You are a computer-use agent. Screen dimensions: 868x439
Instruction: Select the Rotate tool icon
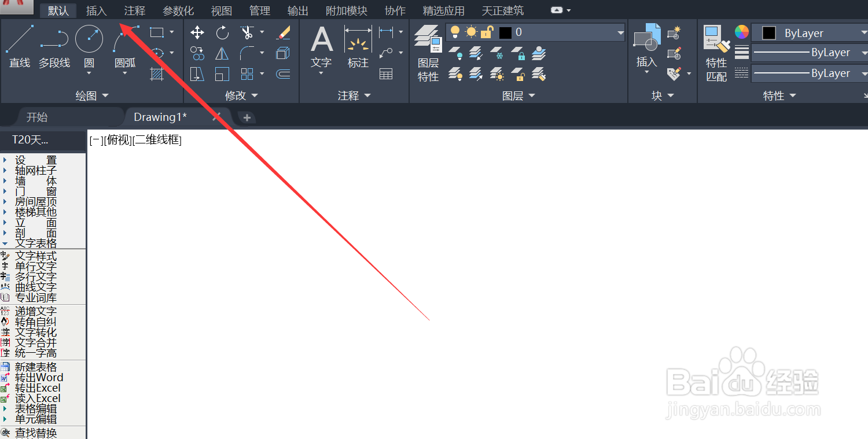click(x=222, y=32)
